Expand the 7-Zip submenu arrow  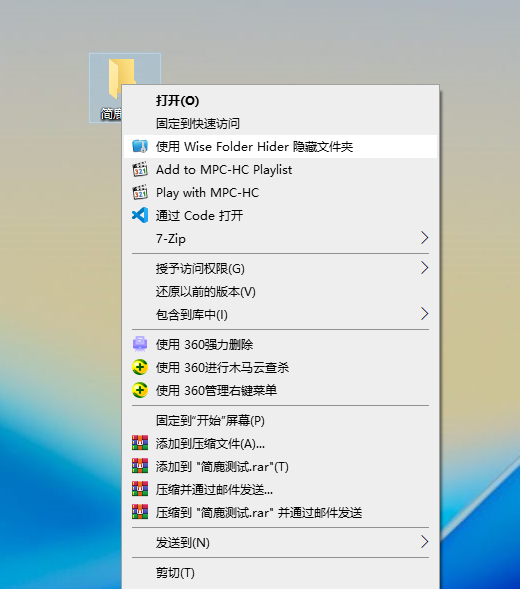click(424, 238)
